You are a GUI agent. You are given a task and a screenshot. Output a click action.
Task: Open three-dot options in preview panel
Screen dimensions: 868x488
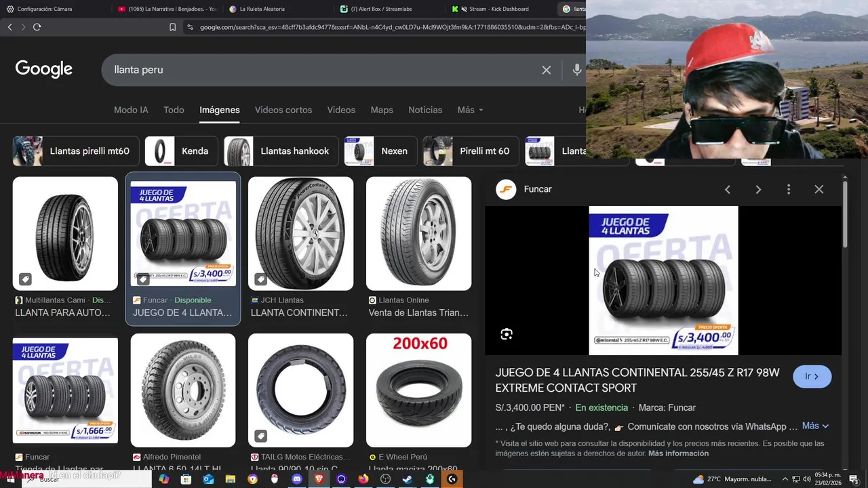788,190
